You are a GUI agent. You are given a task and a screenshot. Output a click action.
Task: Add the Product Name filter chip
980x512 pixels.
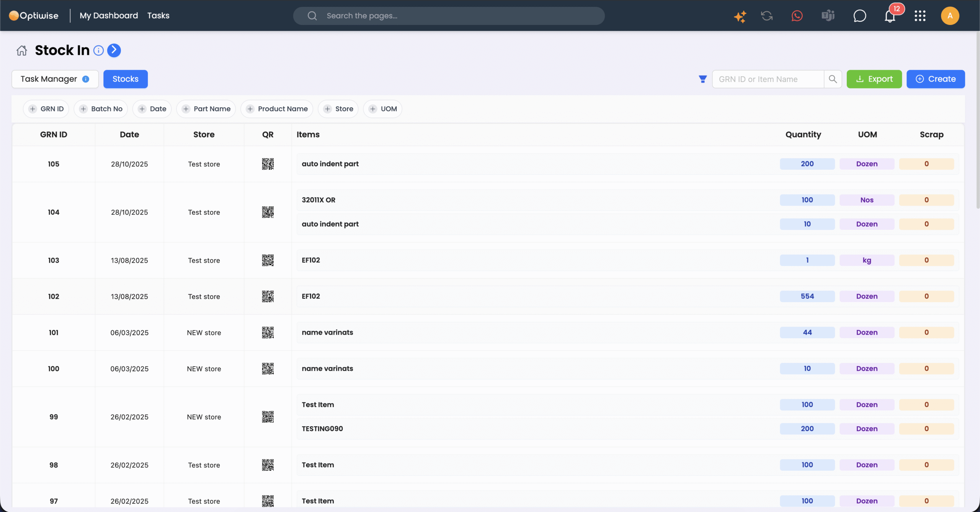point(277,109)
